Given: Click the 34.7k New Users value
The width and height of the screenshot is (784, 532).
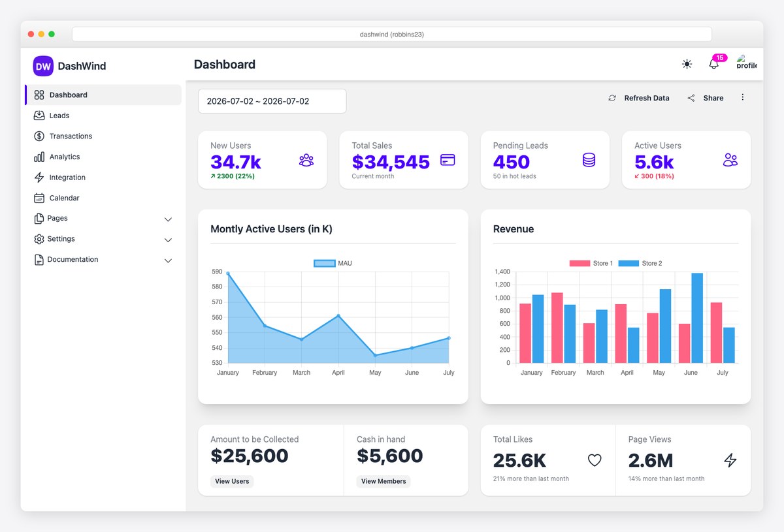Looking at the screenshot, I should 236,162.
